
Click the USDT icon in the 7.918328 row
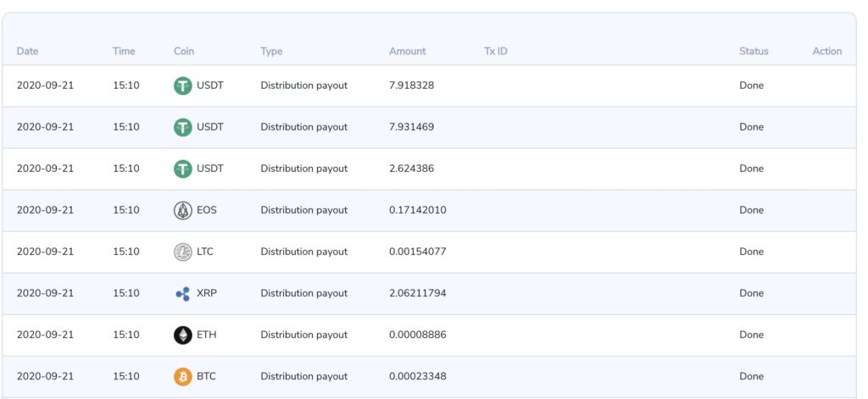[x=182, y=86]
